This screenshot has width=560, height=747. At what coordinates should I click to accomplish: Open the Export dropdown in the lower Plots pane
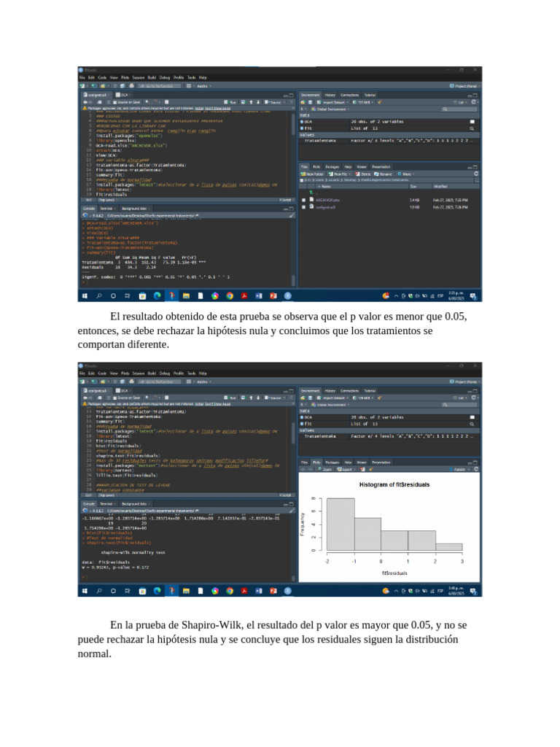pos(345,469)
